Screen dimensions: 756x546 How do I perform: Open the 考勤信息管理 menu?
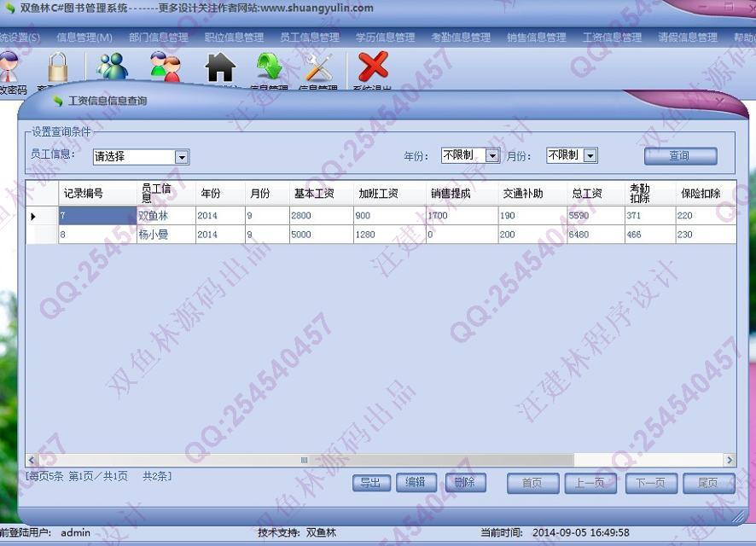[x=460, y=38]
